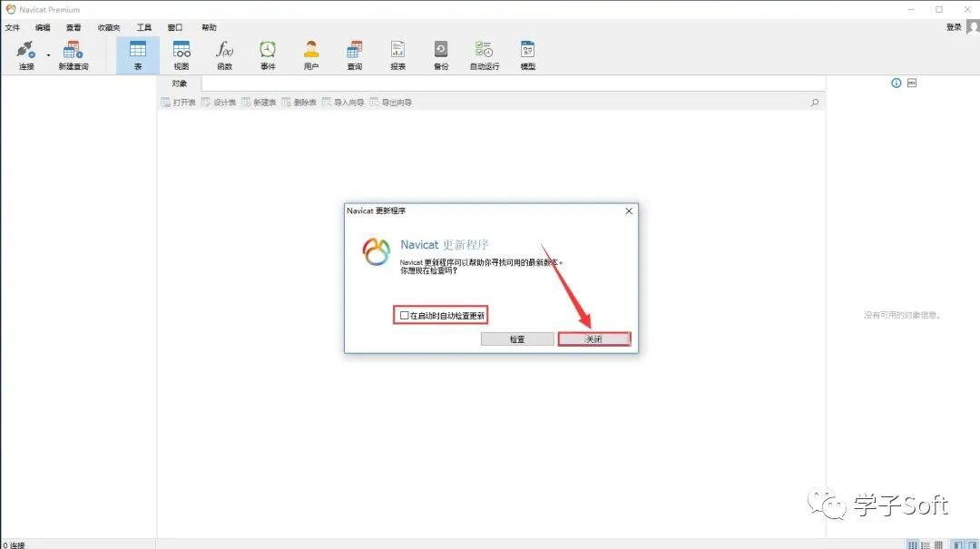
Task: Select the Objects (对象) tab
Action: click(180, 83)
